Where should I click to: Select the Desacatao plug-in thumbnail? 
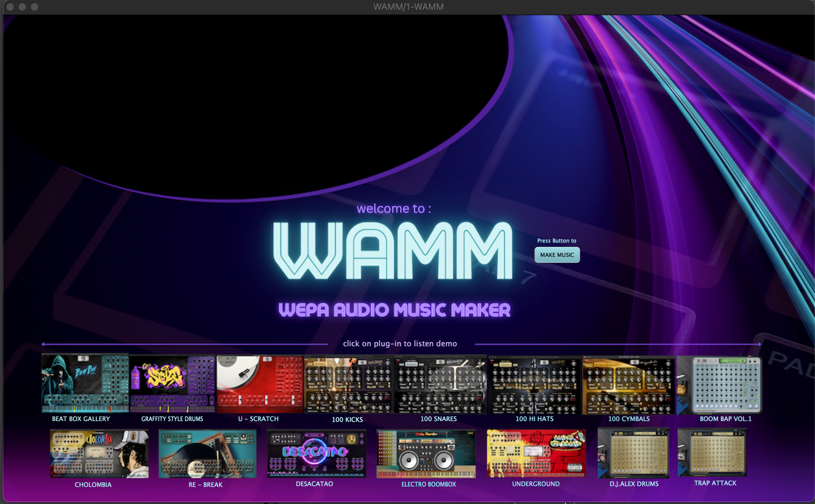tap(316, 453)
